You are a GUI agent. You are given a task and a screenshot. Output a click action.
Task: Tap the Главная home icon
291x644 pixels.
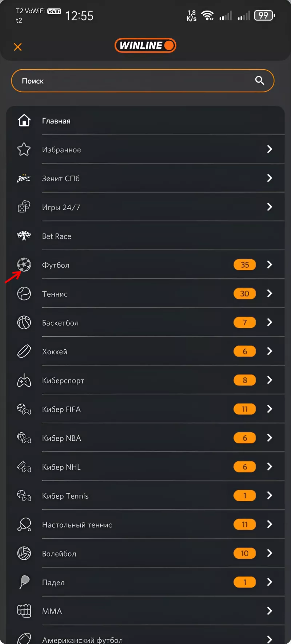pyautogui.click(x=24, y=121)
